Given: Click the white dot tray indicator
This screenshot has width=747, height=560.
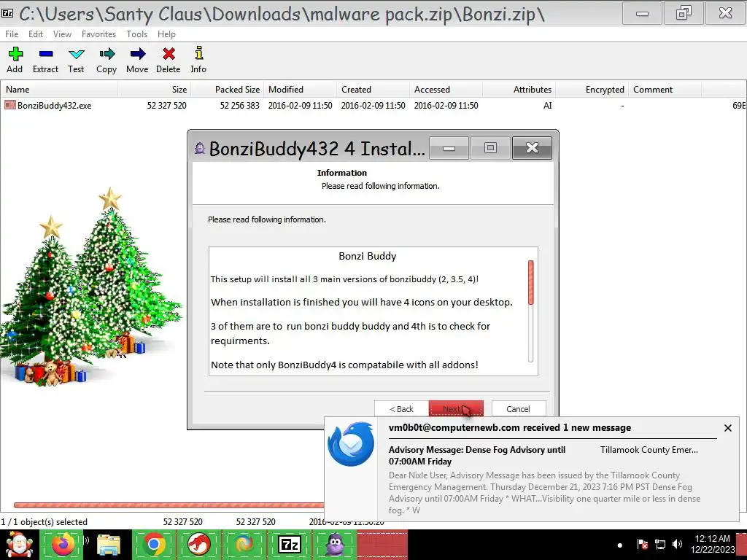Looking at the screenshot, I should pyautogui.click(x=620, y=545).
